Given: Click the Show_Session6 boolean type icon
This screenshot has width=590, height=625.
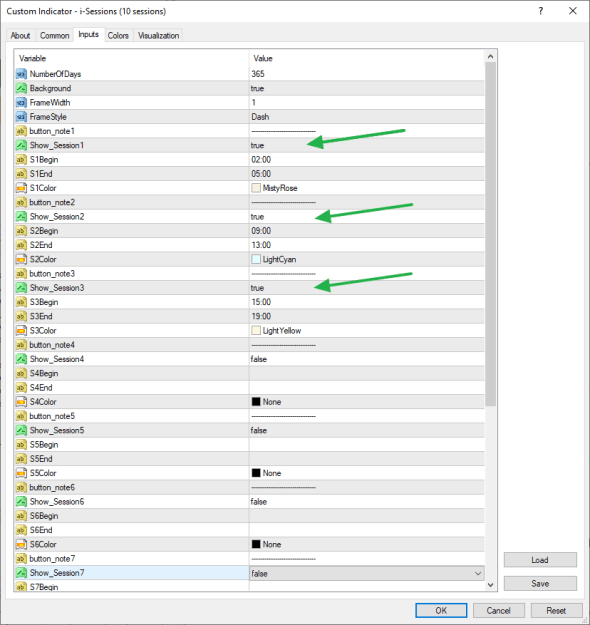Looking at the screenshot, I should pos(21,501).
